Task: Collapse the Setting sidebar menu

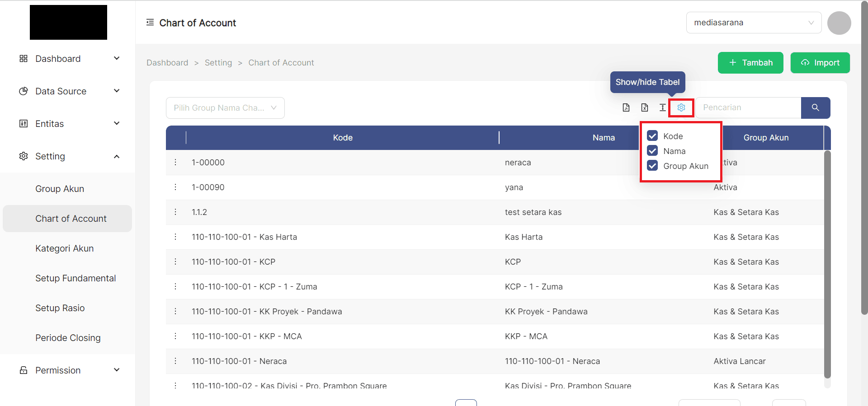Action: (x=117, y=156)
